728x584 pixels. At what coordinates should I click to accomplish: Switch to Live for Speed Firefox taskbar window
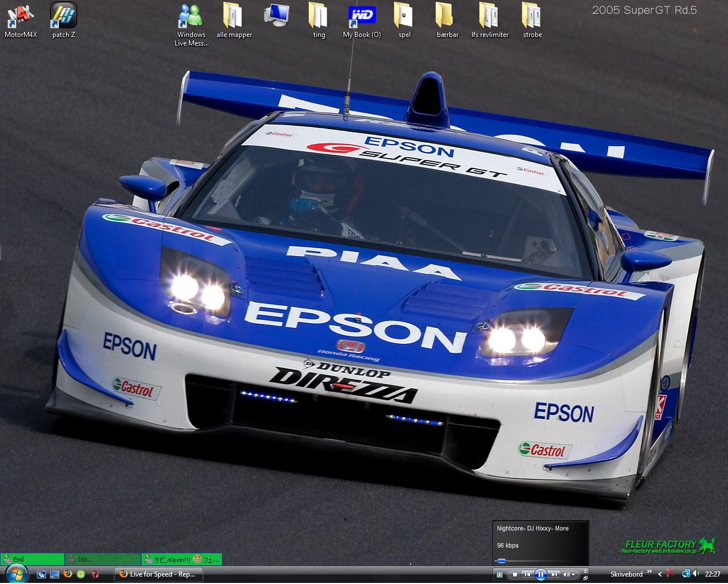(x=159, y=574)
